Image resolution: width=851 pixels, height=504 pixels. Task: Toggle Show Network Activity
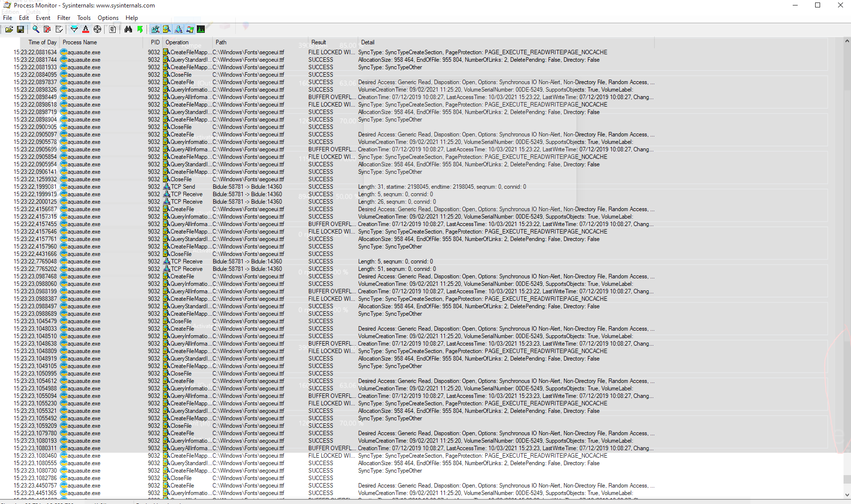(x=178, y=29)
